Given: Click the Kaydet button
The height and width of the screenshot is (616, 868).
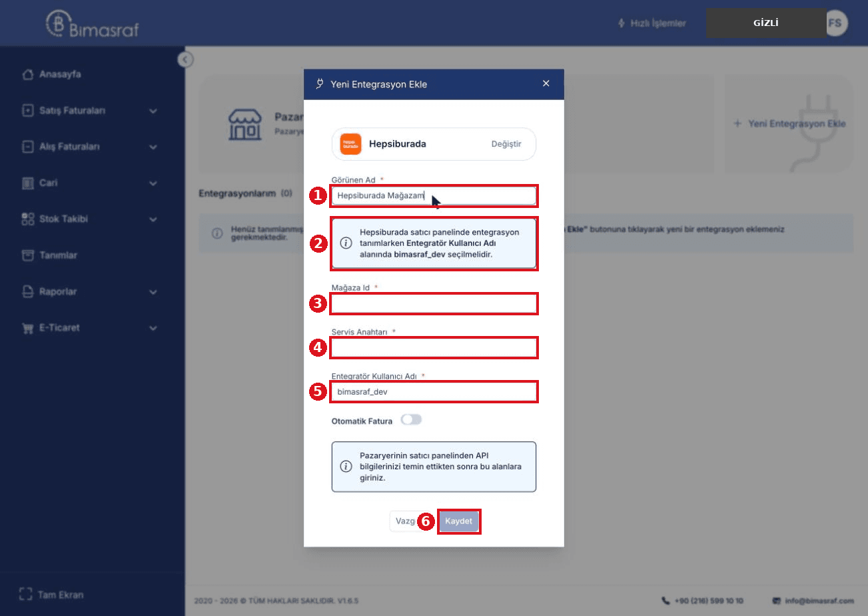Looking at the screenshot, I should 458,521.
